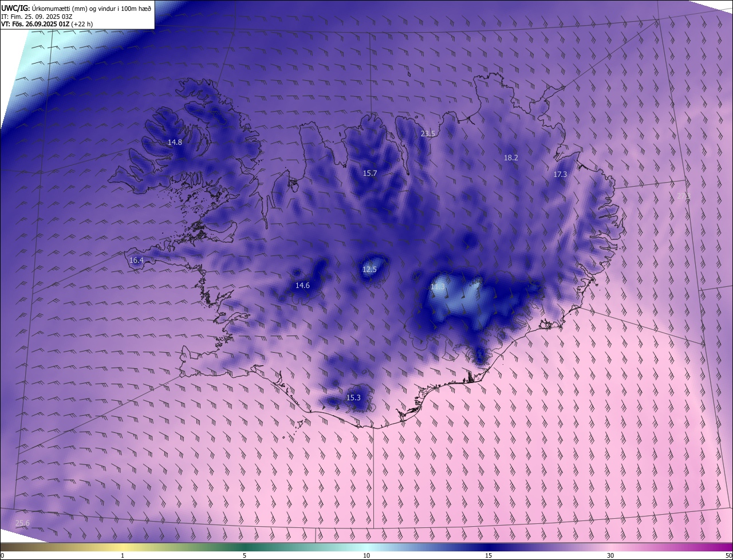The height and width of the screenshot is (560, 733).
Task: Click the 1 tick on the color scale
Action: (123, 555)
